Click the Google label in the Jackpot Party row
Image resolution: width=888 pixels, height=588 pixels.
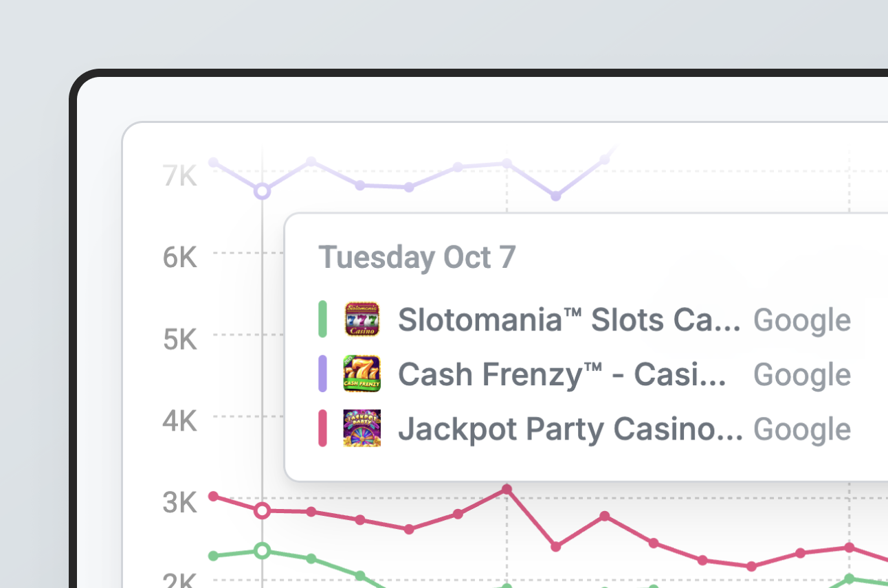tap(802, 429)
